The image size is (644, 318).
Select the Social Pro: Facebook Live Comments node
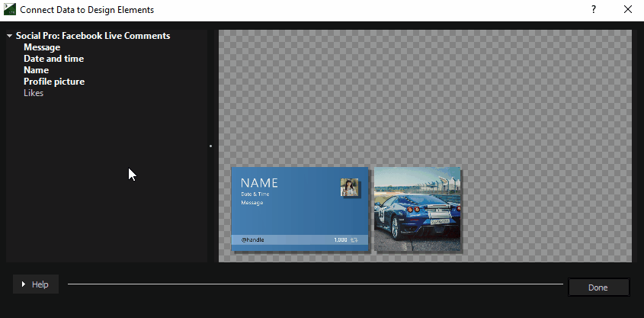(92, 36)
